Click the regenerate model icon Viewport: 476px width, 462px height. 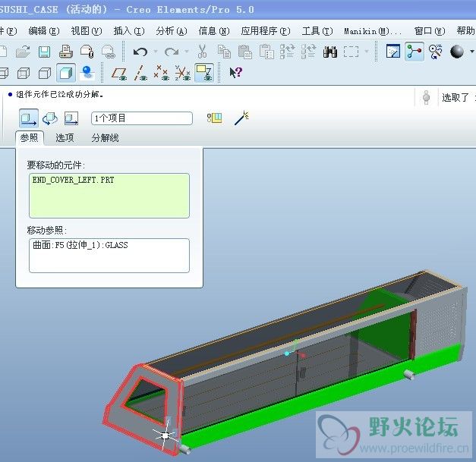(287, 52)
